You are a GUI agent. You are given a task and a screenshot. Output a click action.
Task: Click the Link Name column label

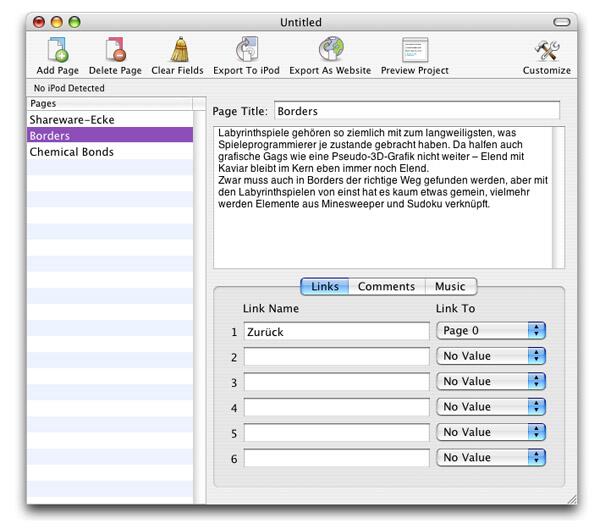271,308
